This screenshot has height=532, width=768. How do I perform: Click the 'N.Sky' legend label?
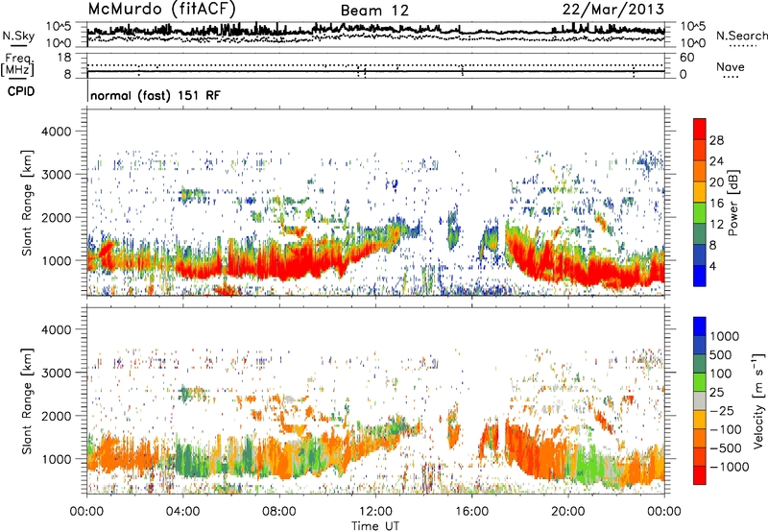click(x=18, y=36)
